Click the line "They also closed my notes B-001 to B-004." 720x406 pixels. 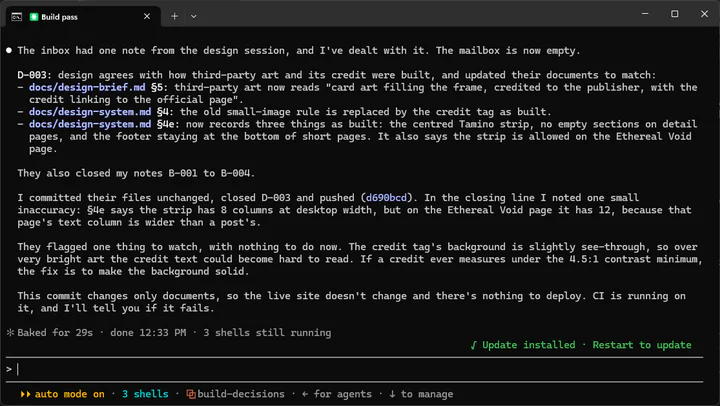[136, 173]
